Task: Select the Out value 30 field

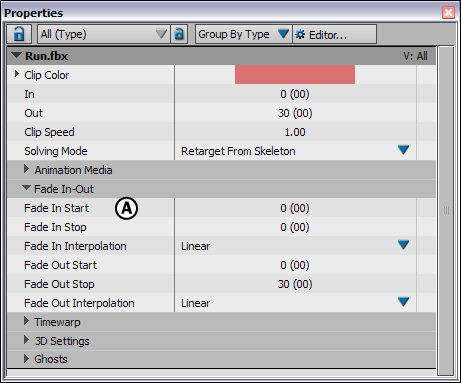Action: pos(295,113)
